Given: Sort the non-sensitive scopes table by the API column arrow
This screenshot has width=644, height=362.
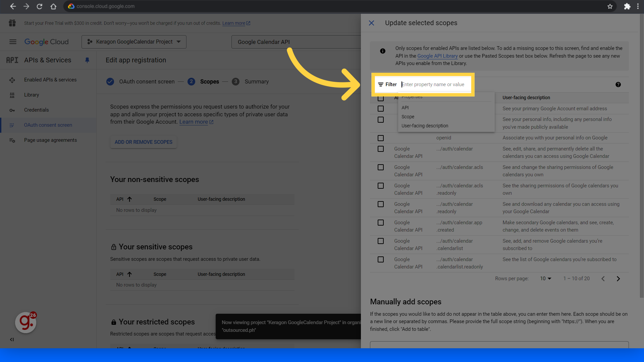Looking at the screenshot, I should coord(129,199).
